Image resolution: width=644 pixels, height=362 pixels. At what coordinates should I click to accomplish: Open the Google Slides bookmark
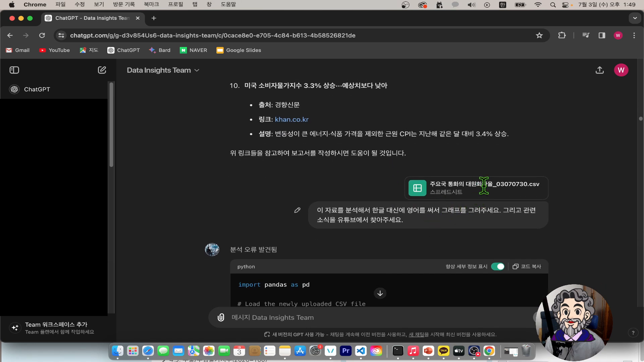(x=238, y=50)
